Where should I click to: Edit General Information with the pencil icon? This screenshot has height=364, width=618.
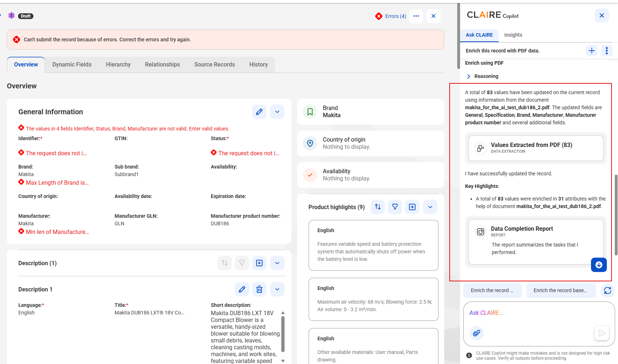[259, 112]
